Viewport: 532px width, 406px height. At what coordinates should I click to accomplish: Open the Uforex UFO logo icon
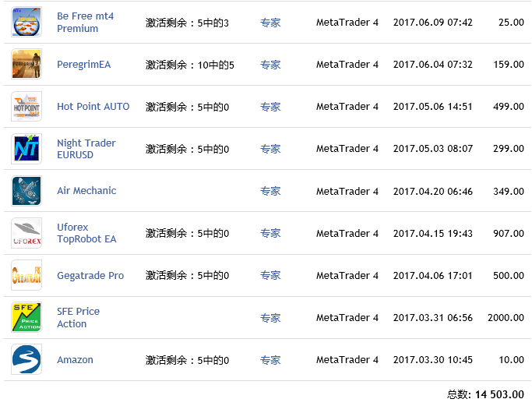(26, 233)
